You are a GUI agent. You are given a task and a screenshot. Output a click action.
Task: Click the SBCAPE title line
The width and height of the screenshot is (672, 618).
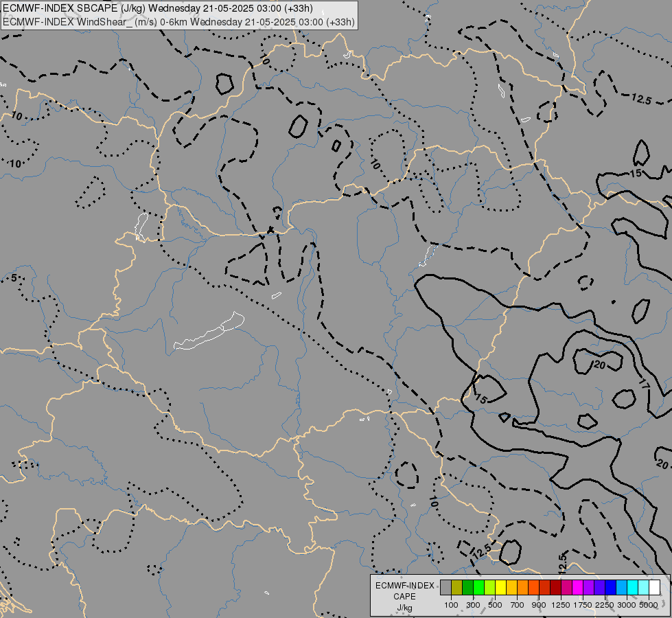tap(158, 8)
